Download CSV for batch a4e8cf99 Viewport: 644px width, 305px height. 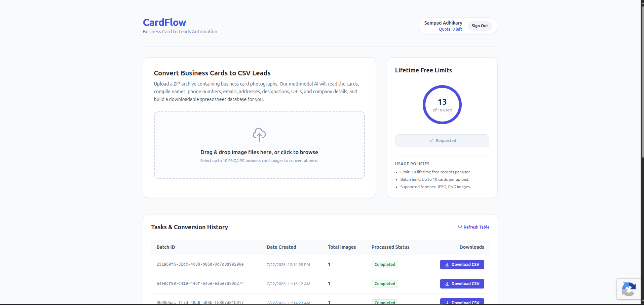462,284
